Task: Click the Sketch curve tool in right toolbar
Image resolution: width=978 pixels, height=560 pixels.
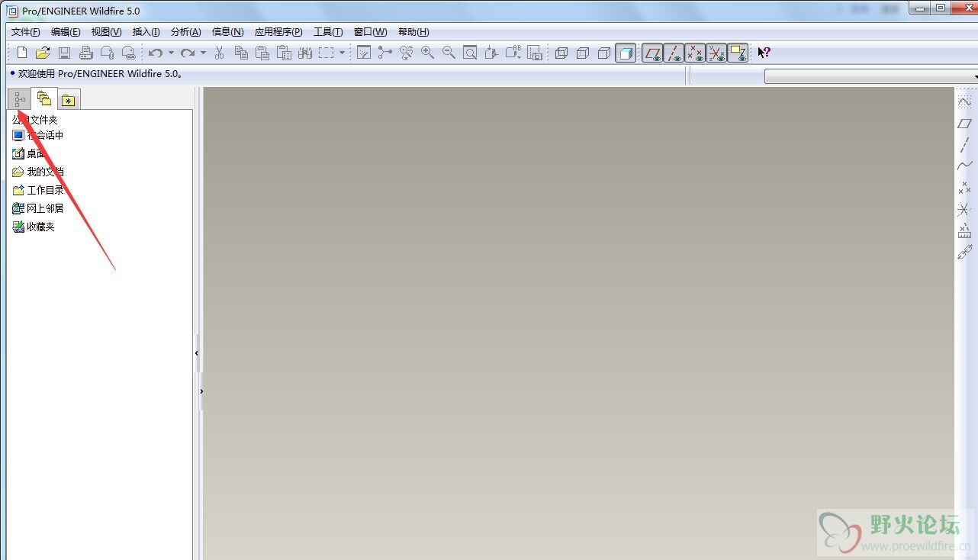Action: pos(965,101)
